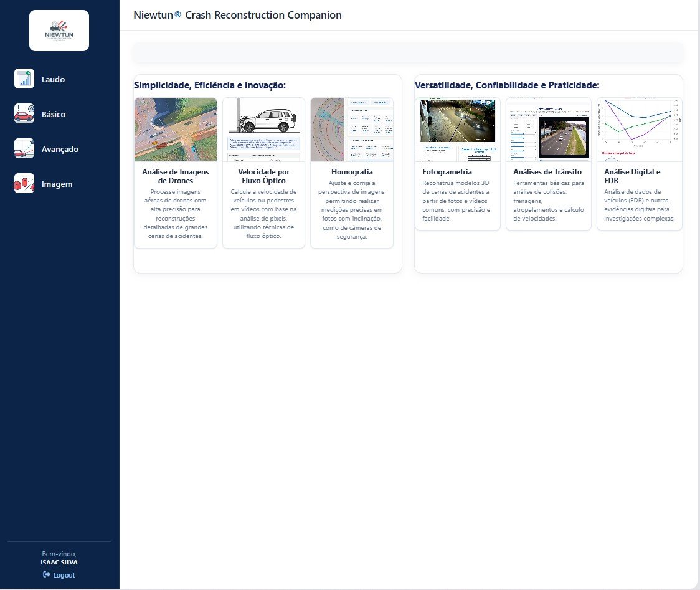Screen dimensions: 700x590
Task: Open the Fotogrametria night street thumbnail
Action: [x=458, y=130]
